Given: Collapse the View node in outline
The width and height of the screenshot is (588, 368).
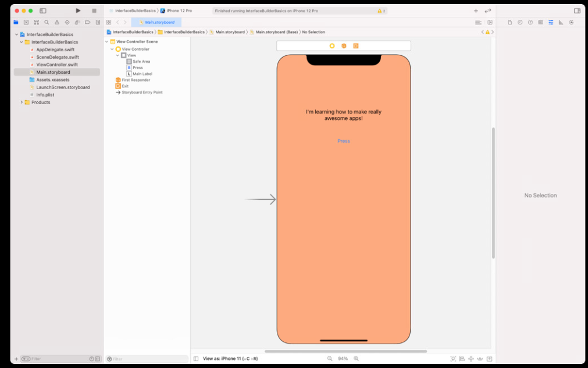Looking at the screenshot, I should [117, 55].
